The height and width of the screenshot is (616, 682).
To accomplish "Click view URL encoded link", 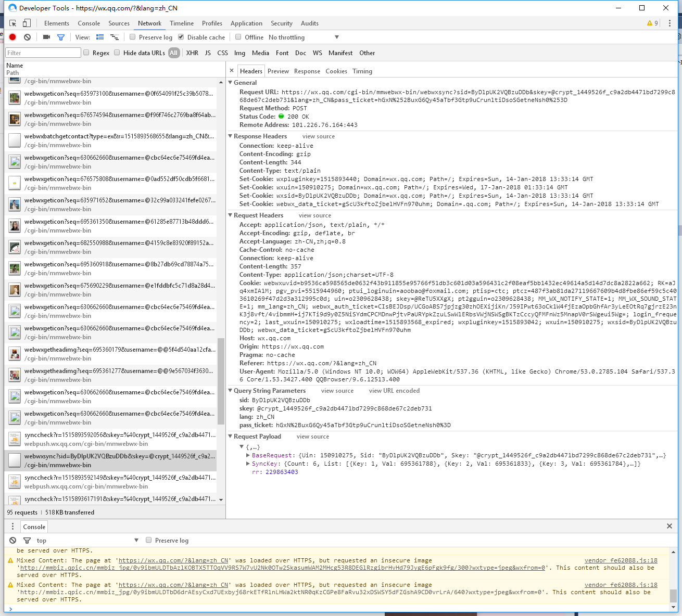I will (394, 391).
